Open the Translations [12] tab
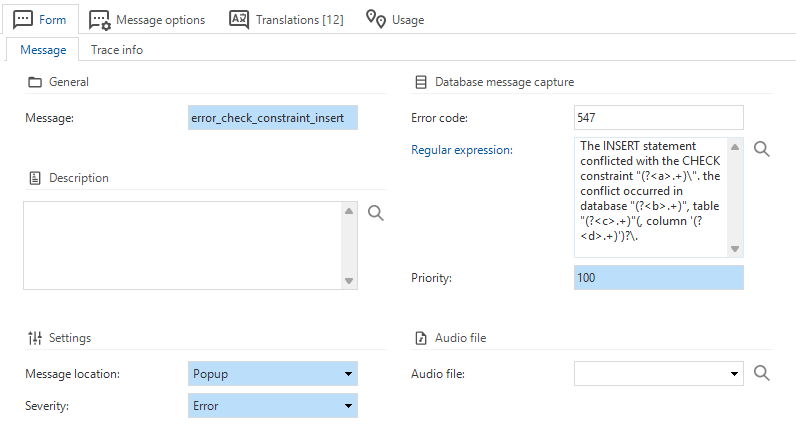This screenshot has height=430, width=796. pos(286,19)
